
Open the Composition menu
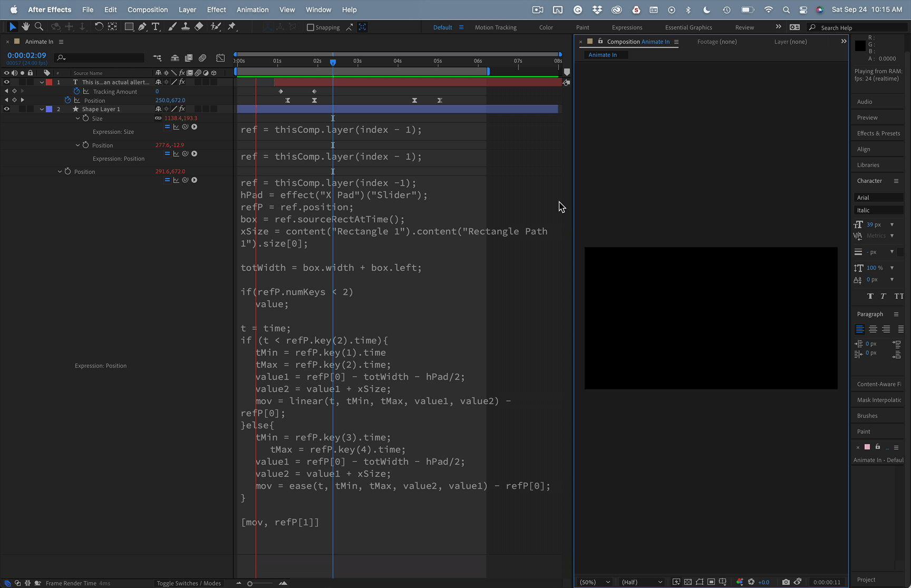(148, 9)
